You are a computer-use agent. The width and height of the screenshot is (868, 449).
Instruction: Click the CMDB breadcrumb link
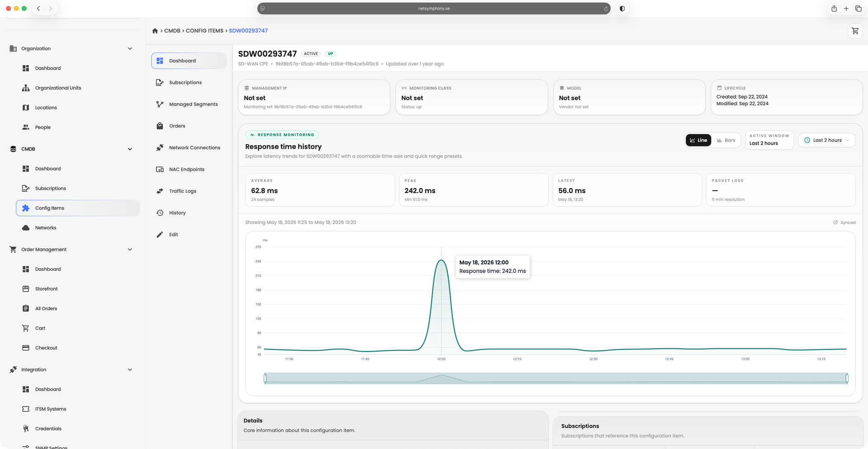click(172, 31)
